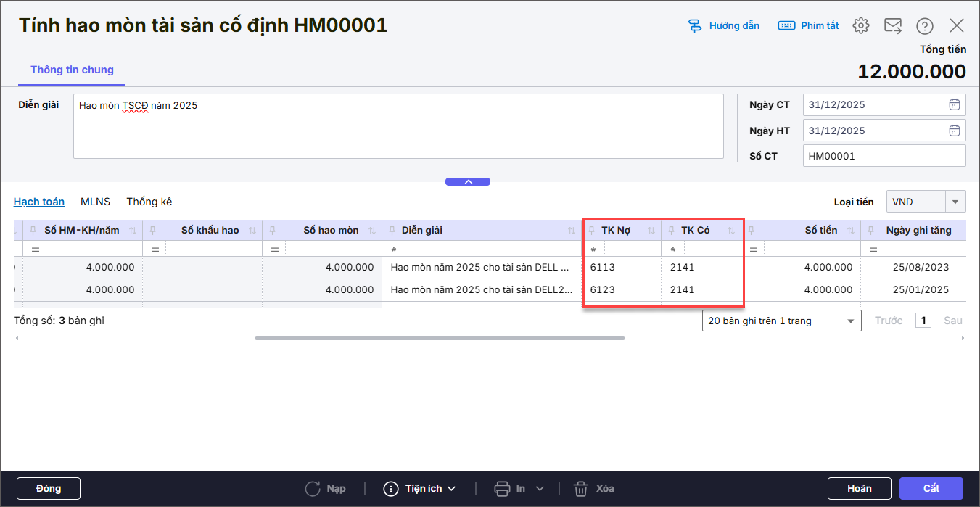Click TK Nợ cell 6123
The height and width of the screenshot is (507, 980).
pos(622,289)
